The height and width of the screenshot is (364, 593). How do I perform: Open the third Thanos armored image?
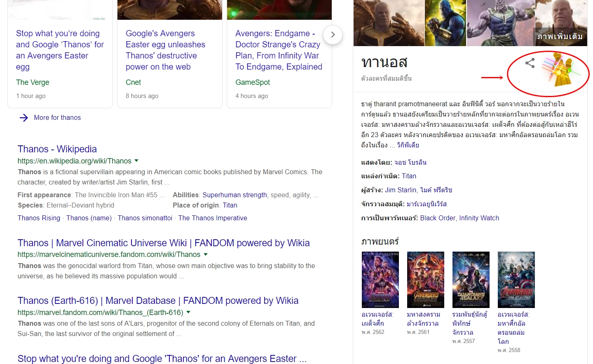pyautogui.click(x=501, y=23)
